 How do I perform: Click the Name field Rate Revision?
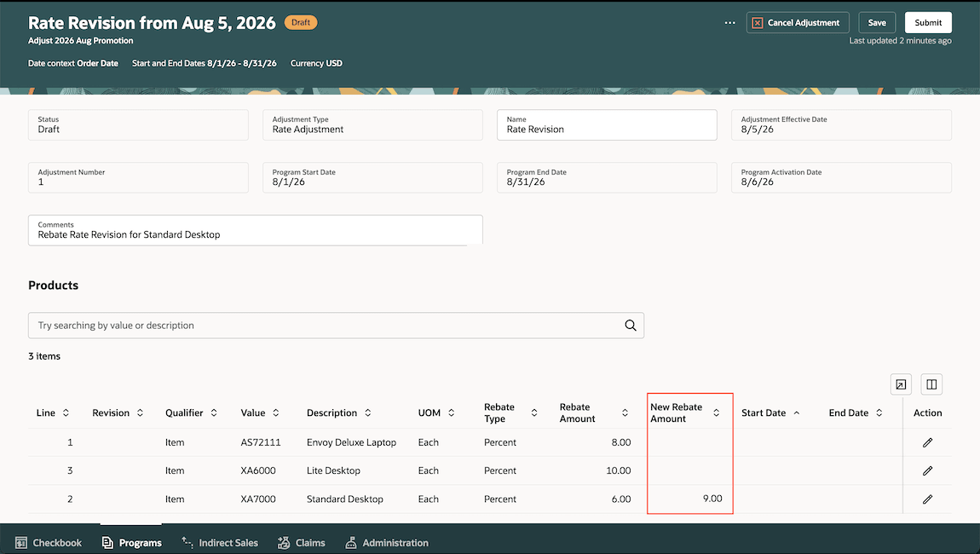click(x=607, y=125)
